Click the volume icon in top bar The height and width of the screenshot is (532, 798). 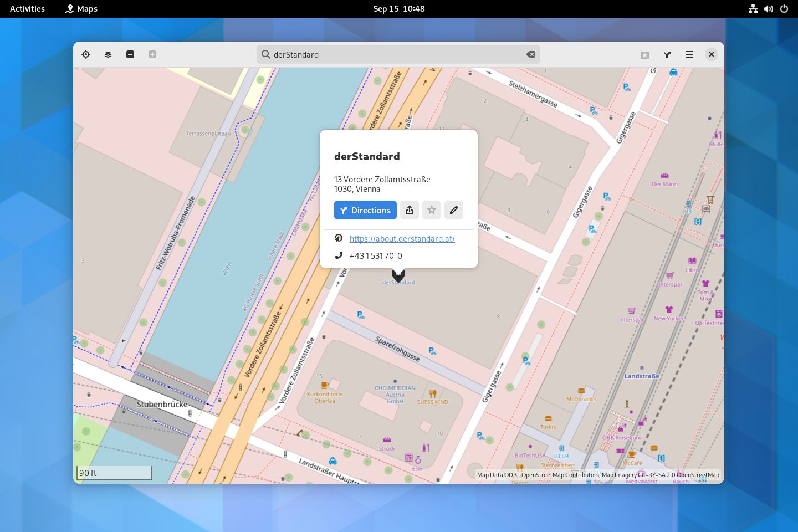(769, 9)
